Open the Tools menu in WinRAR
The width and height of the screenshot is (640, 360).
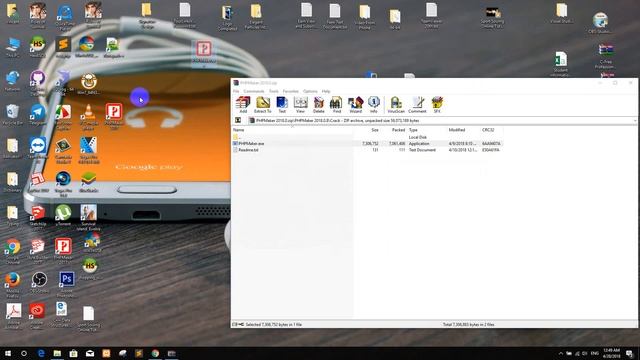coord(273,91)
